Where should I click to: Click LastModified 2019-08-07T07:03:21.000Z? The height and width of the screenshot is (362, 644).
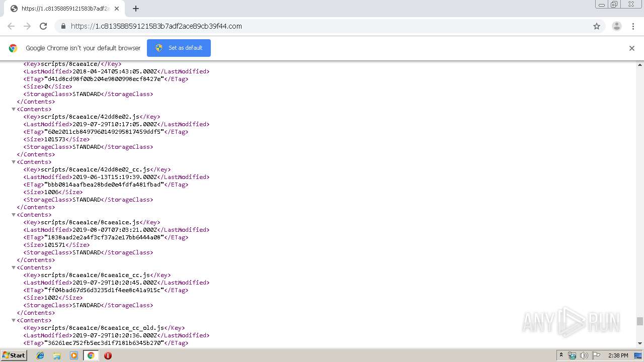point(115,230)
